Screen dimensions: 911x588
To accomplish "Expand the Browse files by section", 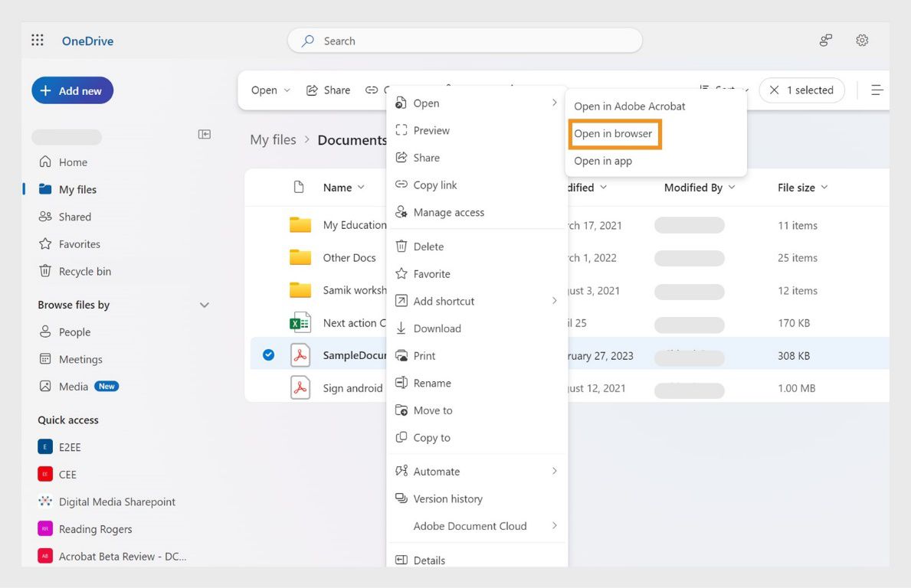I will coord(204,304).
